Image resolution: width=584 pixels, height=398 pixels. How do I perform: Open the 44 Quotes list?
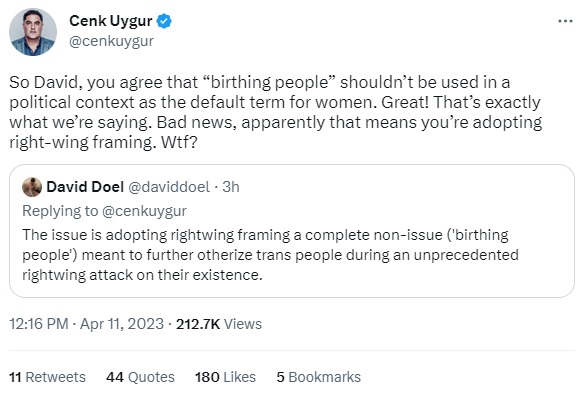pyautogui.click(x=140, y=377)
